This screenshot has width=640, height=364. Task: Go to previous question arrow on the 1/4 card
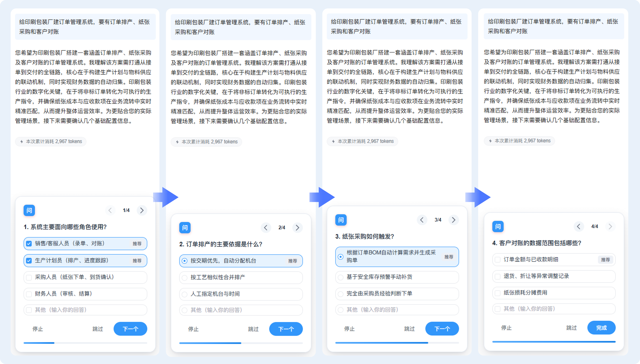110,210
